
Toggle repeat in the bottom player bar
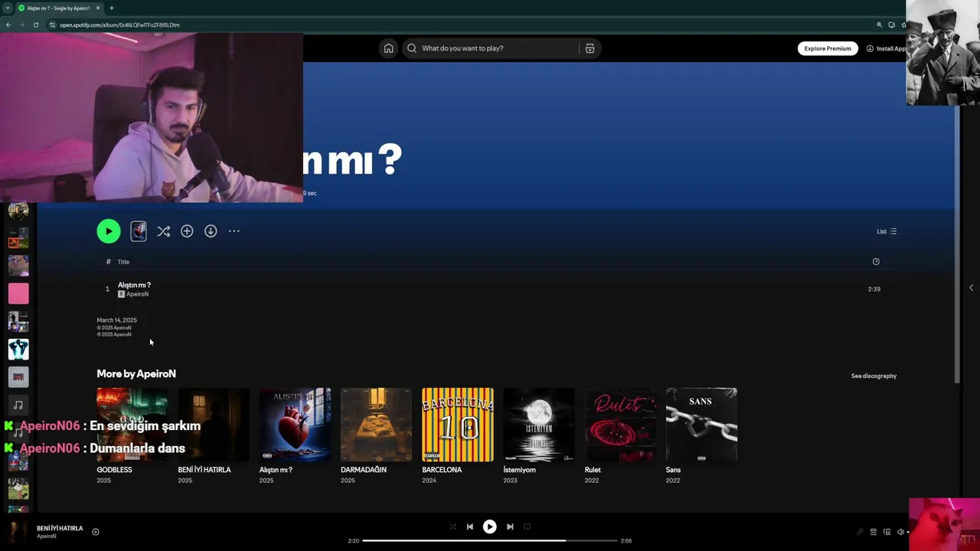click(x=527, y=527)
